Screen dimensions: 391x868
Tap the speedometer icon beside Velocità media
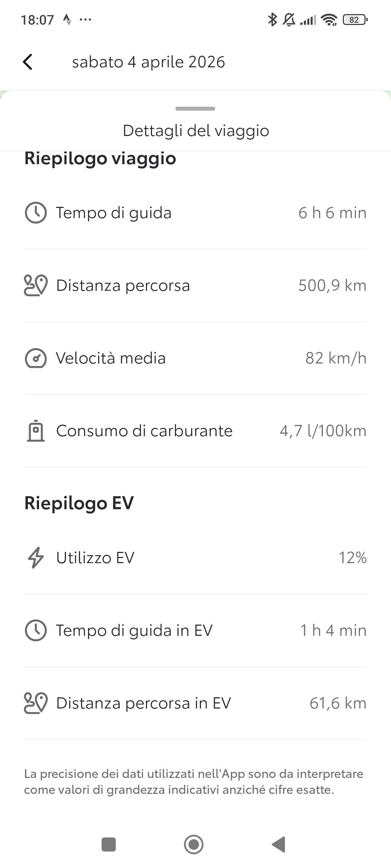[x=35, y=358]
